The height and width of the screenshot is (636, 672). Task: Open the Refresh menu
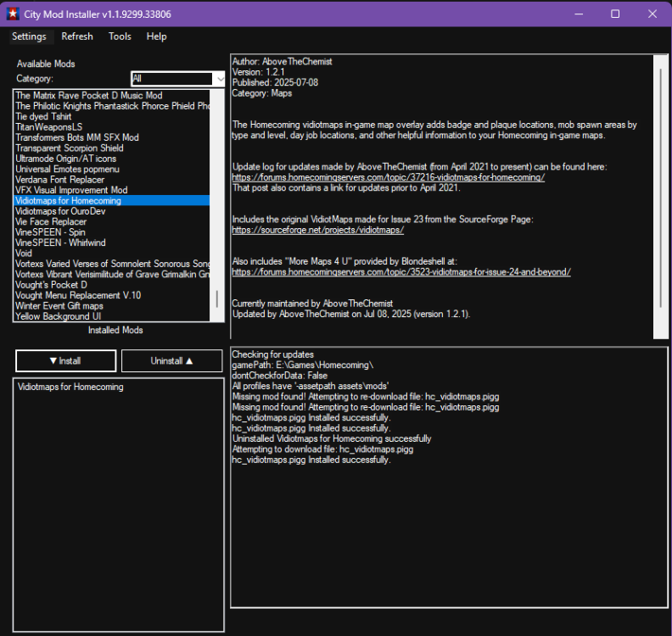pos(77,36)
